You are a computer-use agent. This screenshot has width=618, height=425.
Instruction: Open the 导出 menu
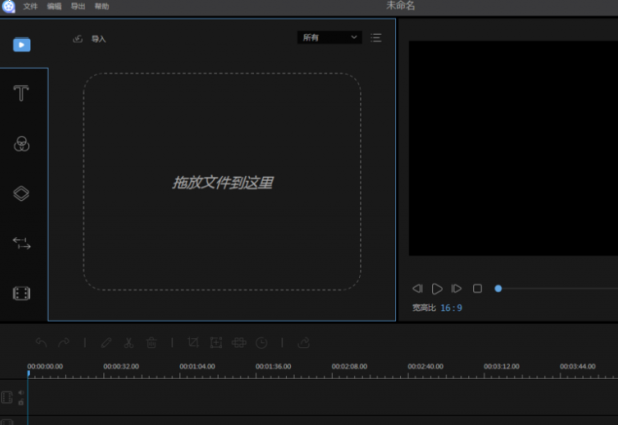[78, 6]
